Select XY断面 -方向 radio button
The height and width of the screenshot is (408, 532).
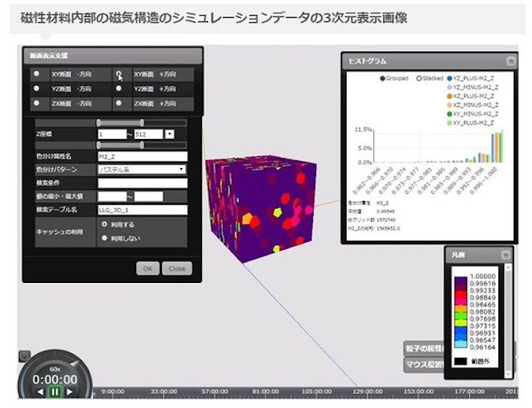pyautogui.click(x=36, y=74)
